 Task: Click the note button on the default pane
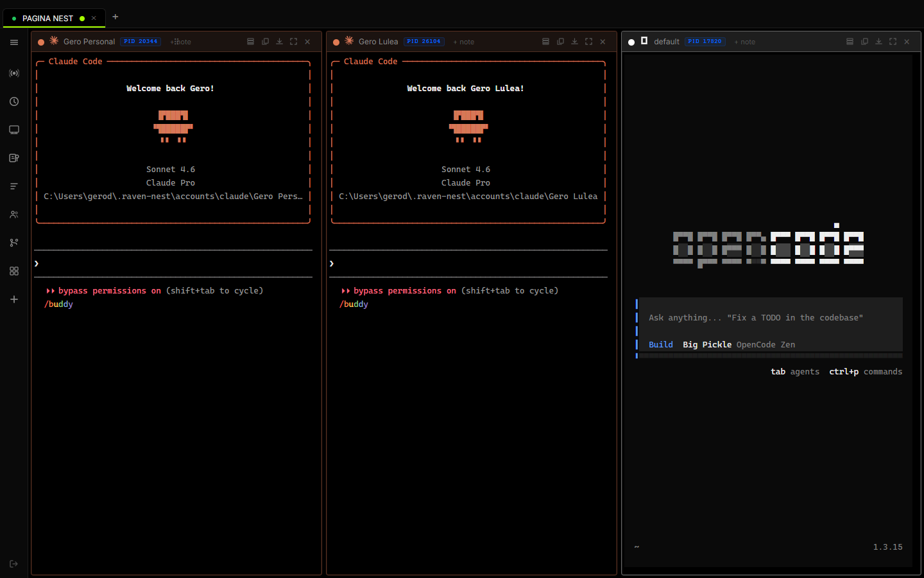pyautogui.click(x=744, y=41)
